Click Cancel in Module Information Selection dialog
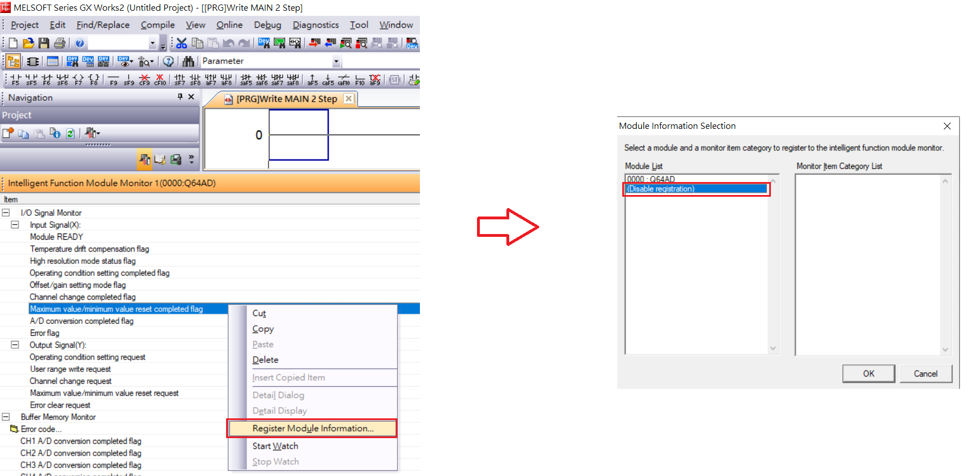 [x=925, y=374]
